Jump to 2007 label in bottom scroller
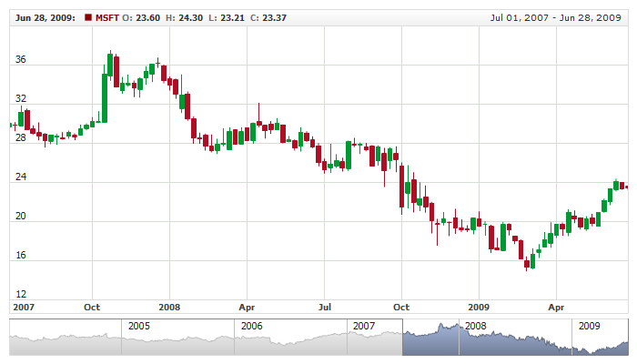This screenshot has height=364, width=637. pyautogui.click(x=363, y=326)
